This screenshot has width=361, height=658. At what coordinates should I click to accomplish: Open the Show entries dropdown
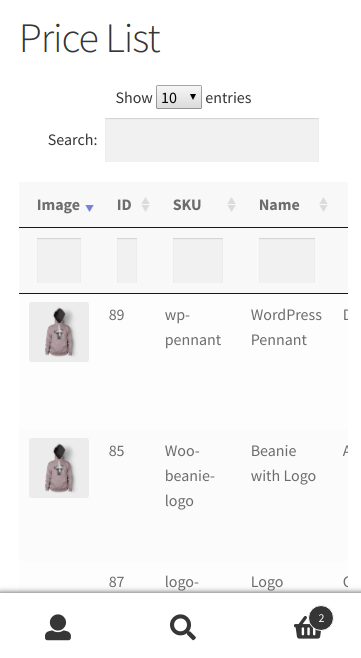point(179,97)
